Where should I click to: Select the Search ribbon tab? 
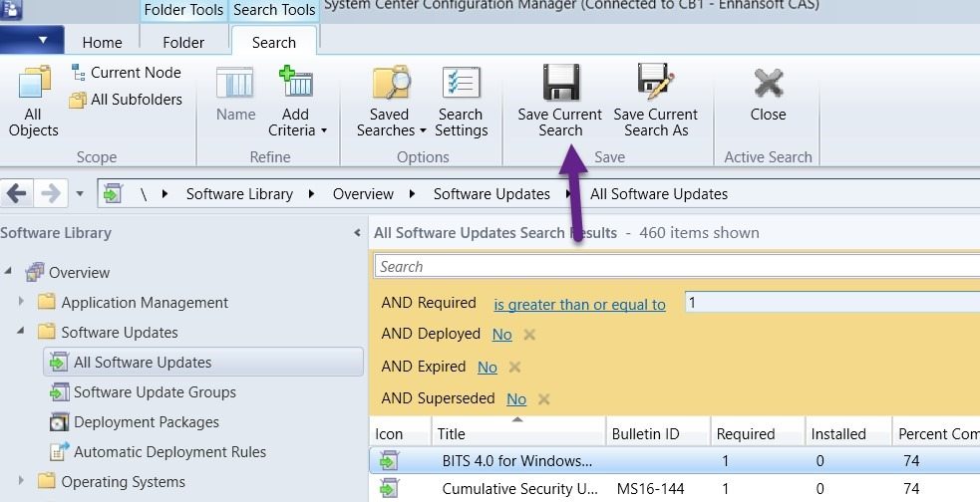(274, 43)
